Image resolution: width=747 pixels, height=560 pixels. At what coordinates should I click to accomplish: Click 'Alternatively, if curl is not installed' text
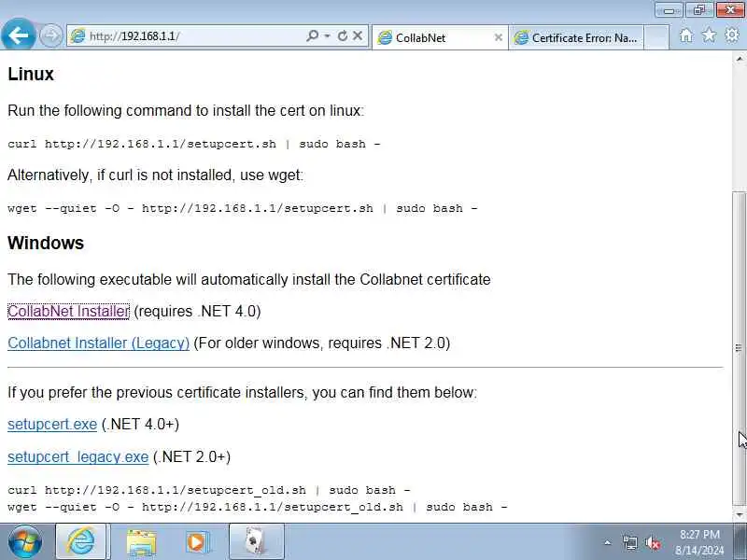coord(155,175)
